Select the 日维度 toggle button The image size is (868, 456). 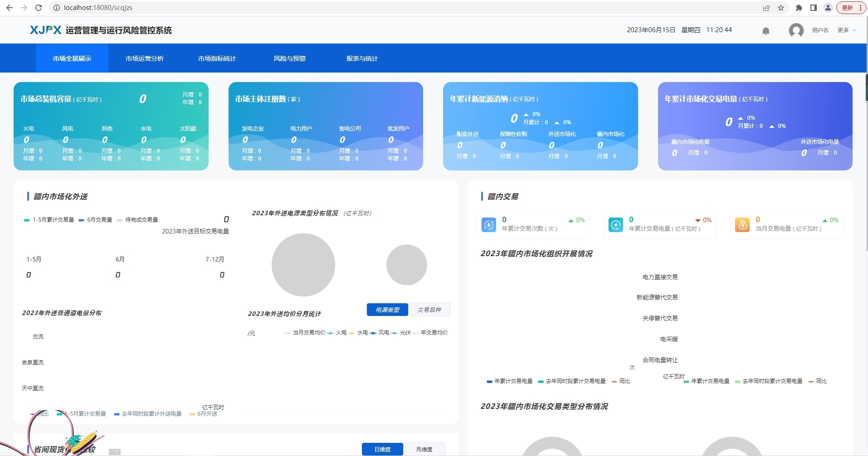[383, 449]
